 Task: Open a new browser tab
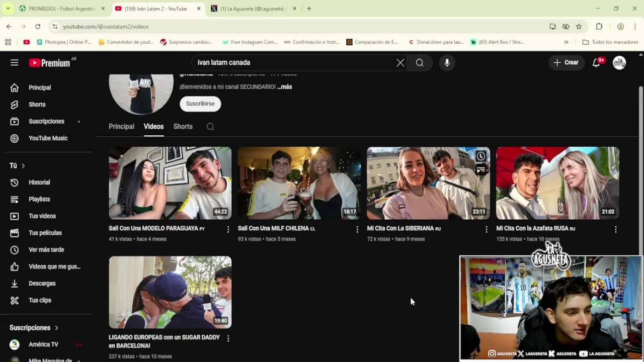(309, 9)
